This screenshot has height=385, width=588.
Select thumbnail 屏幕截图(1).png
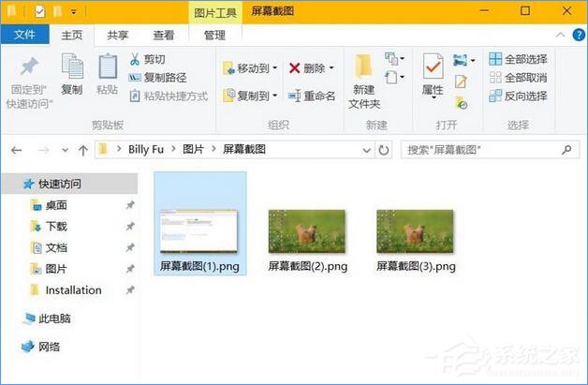click(199, 224)
